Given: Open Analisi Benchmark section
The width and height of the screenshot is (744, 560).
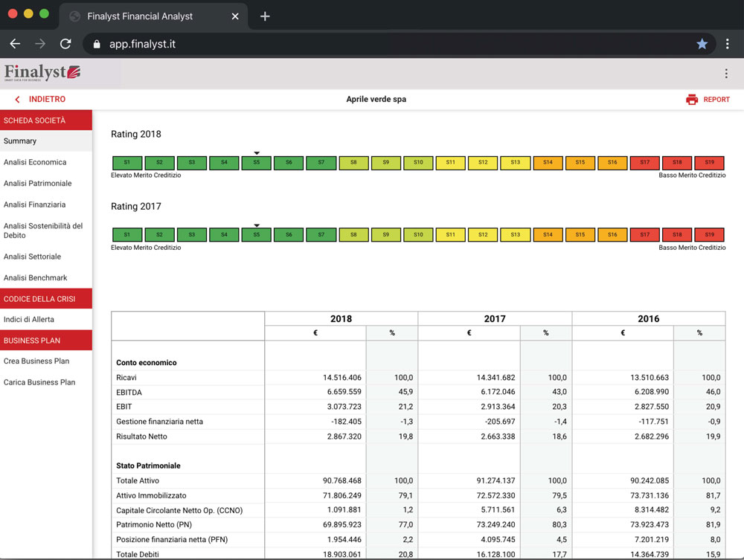Looking at the screenshot, I should [x=35, y=277].
